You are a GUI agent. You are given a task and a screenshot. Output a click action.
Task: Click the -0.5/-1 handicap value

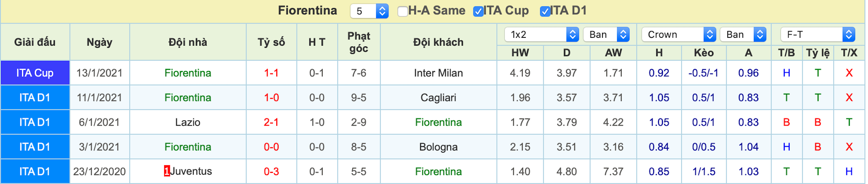(x=703, y=73)
